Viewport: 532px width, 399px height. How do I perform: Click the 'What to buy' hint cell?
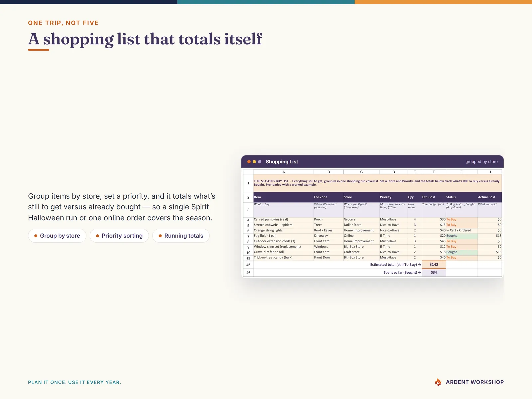[x=283, y=210]
